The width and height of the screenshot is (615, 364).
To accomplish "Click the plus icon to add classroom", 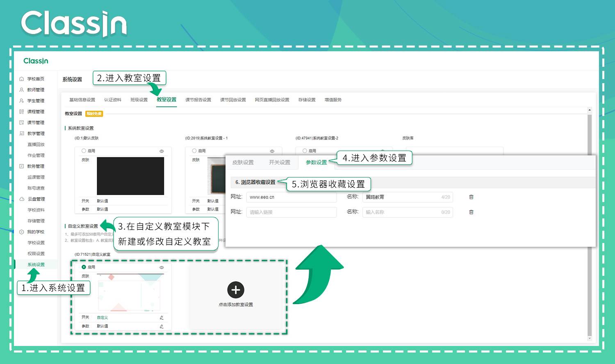I will 236,290.
